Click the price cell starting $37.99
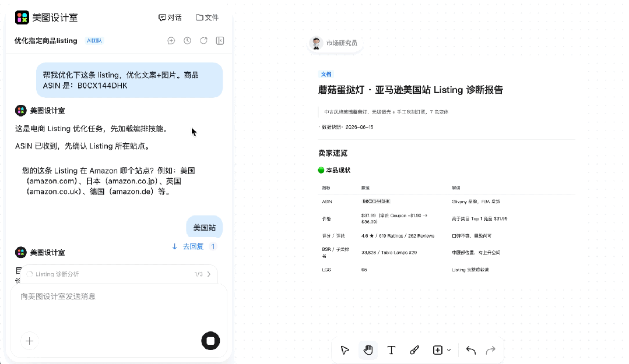The image size is (629, 364). [x=394, y=218]
